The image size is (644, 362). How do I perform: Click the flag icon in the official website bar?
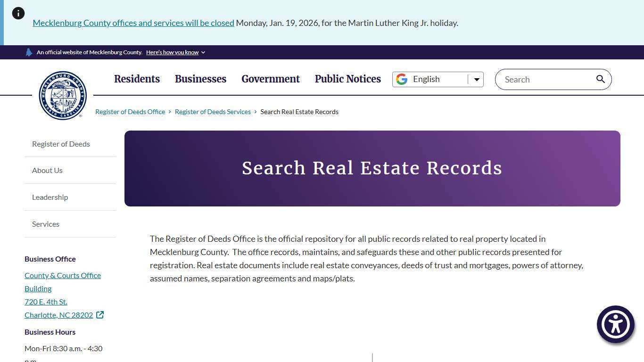click(29, 52)
